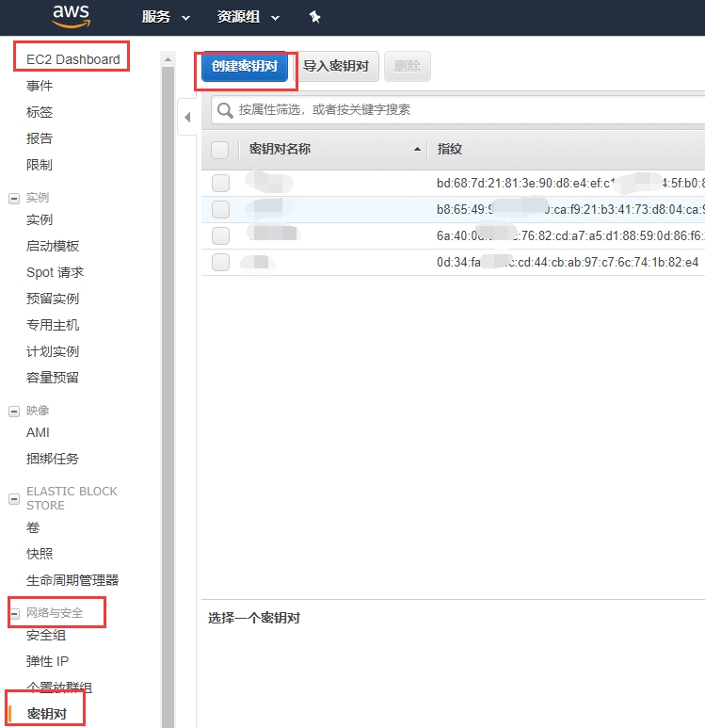Click the key pair filter search field

click(461, 109)
